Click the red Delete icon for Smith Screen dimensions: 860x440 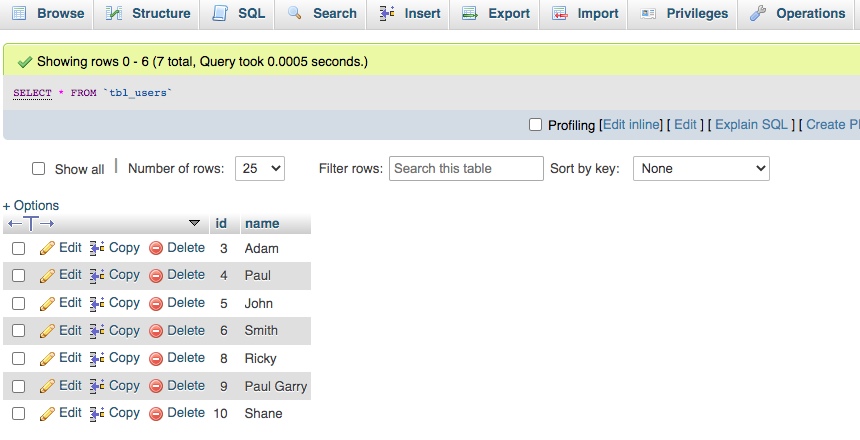tap(156, 331)
